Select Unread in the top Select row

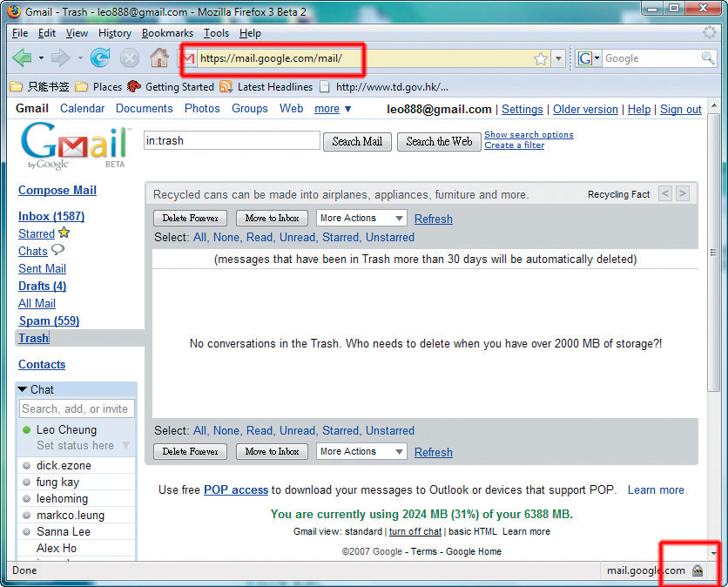(298, 237)
